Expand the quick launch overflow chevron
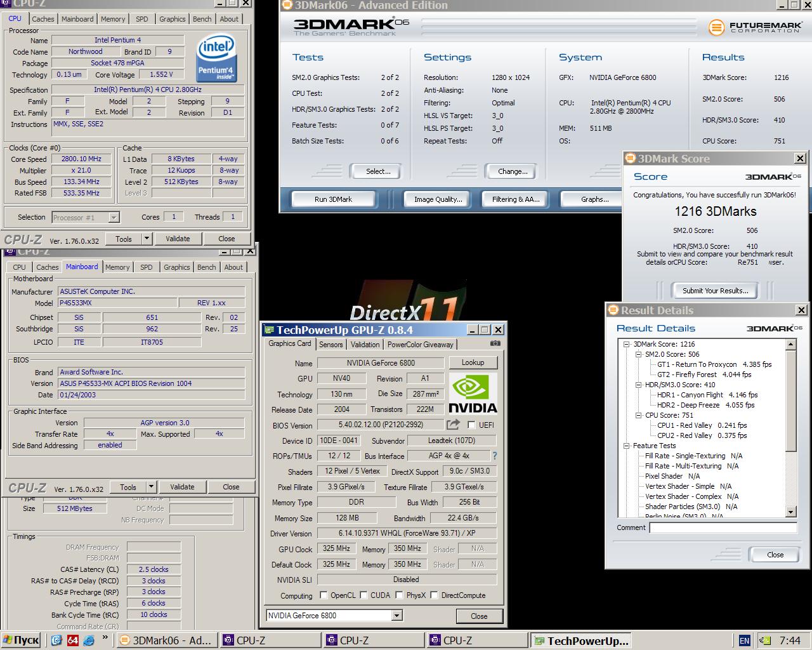Image resolution: width=812 pixels, height=650 pixels. tap(105, 638)
